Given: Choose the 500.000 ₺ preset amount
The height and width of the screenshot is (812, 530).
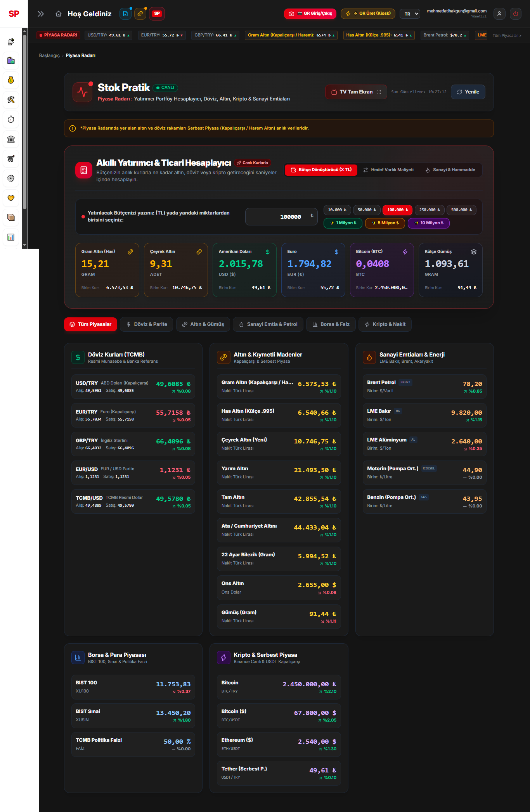Looking at the screenshot, I should pos(461,210).
